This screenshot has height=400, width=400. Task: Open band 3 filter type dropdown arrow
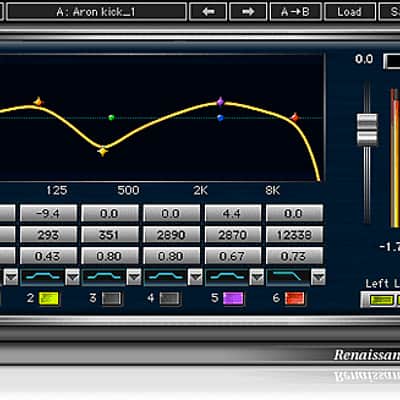coord(134,277)
